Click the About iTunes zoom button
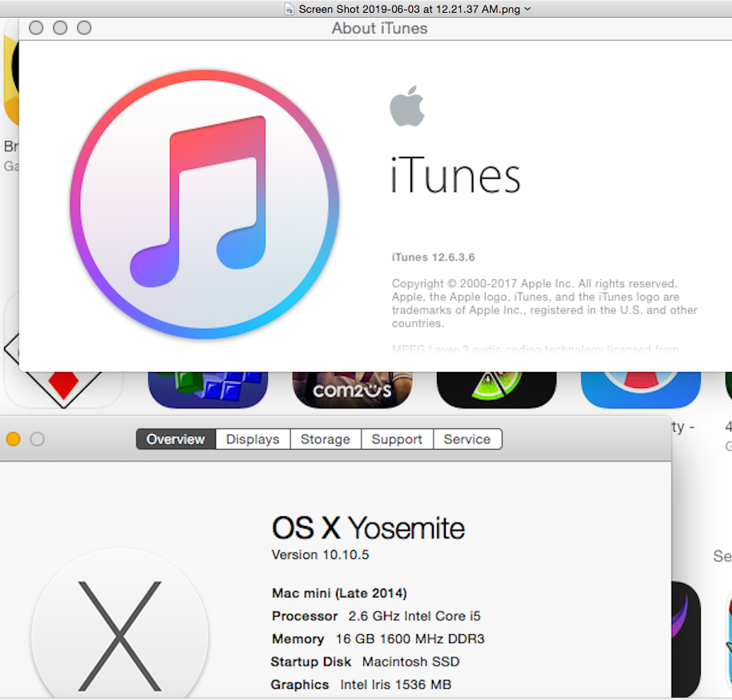This screenshot has width=732, height=700. coord(84,28)
